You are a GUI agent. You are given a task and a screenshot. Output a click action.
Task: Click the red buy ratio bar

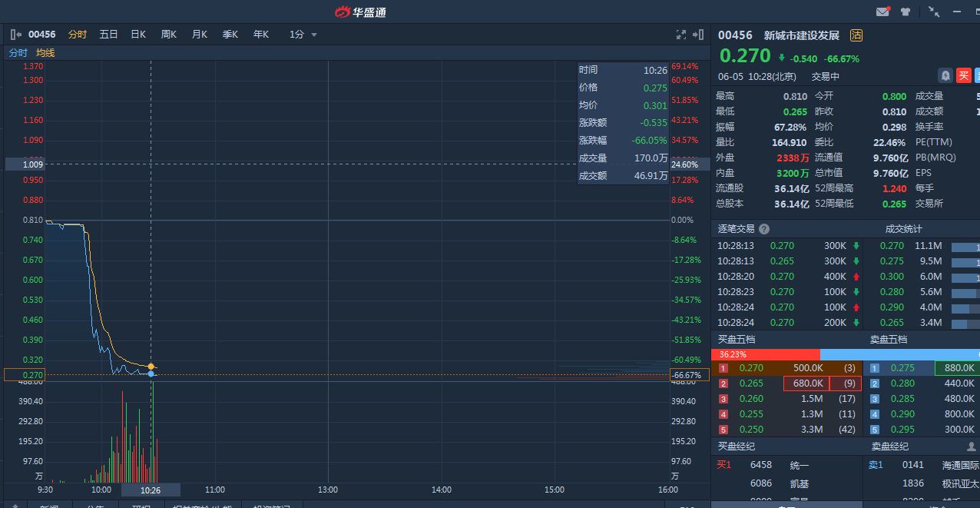[x=765, y=354]
